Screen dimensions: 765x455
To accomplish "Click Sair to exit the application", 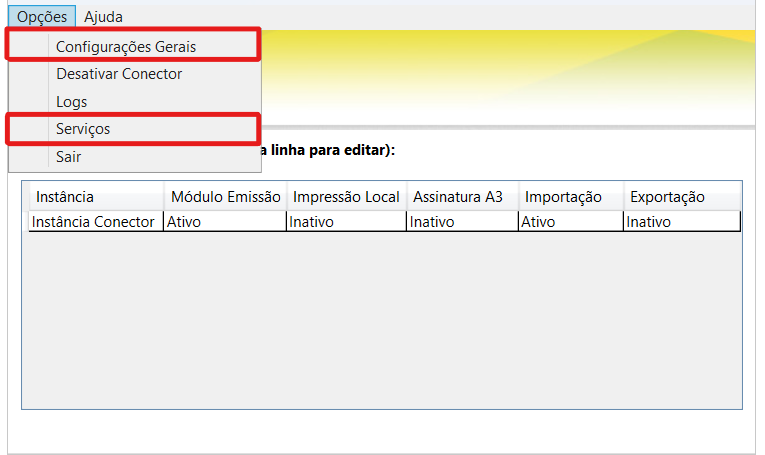I will point(68,157).
